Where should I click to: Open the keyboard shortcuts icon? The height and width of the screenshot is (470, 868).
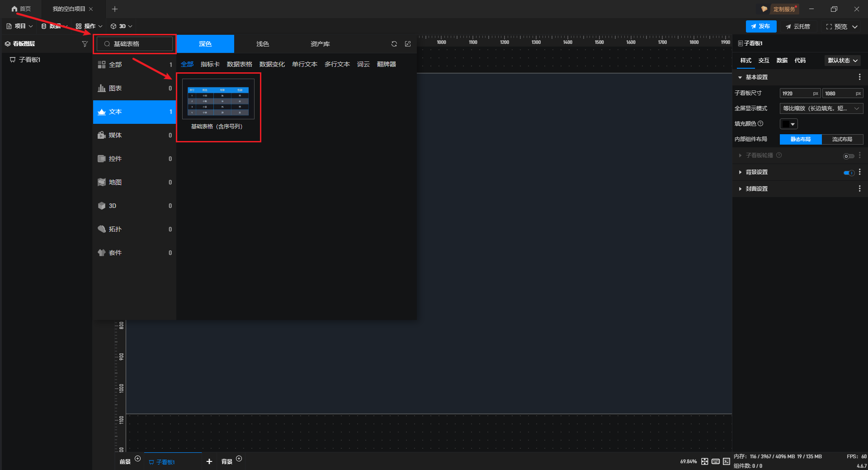pos(716,461)
